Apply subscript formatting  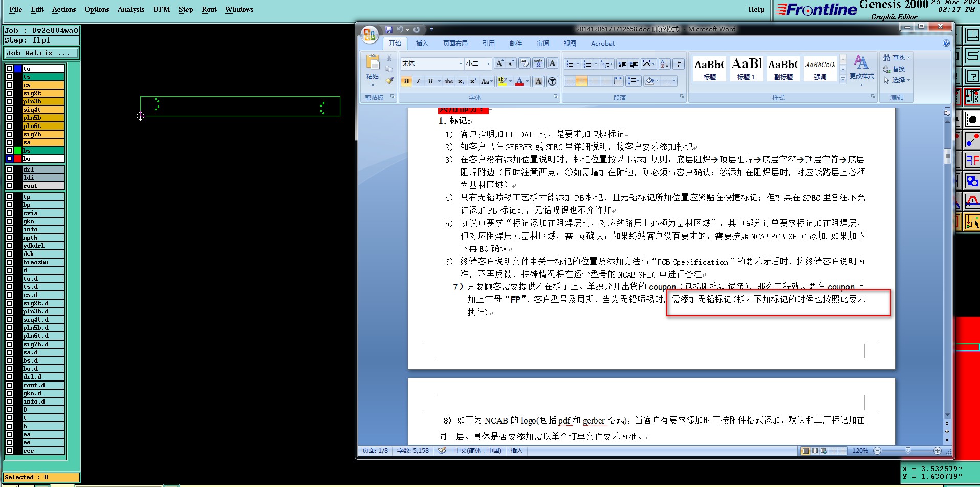click(461, 81)
